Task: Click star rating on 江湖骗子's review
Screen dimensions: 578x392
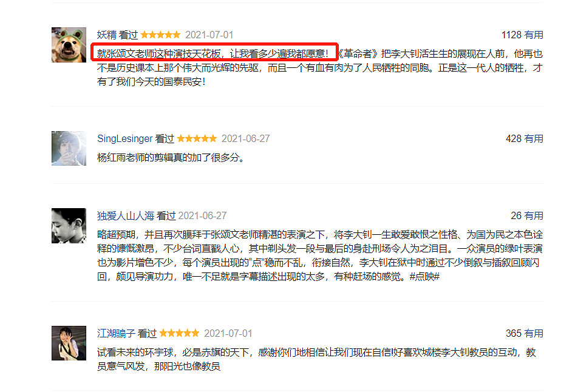Action: click(180, 333)
